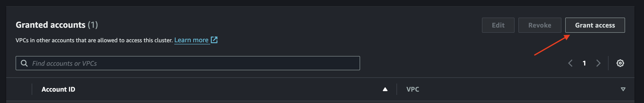
Task: Select page number 1 in pagination
Action: [x=584, y=63]
